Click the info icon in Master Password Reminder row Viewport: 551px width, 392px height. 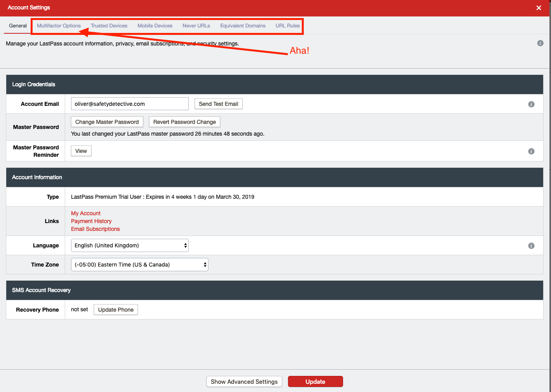[531, 151]
